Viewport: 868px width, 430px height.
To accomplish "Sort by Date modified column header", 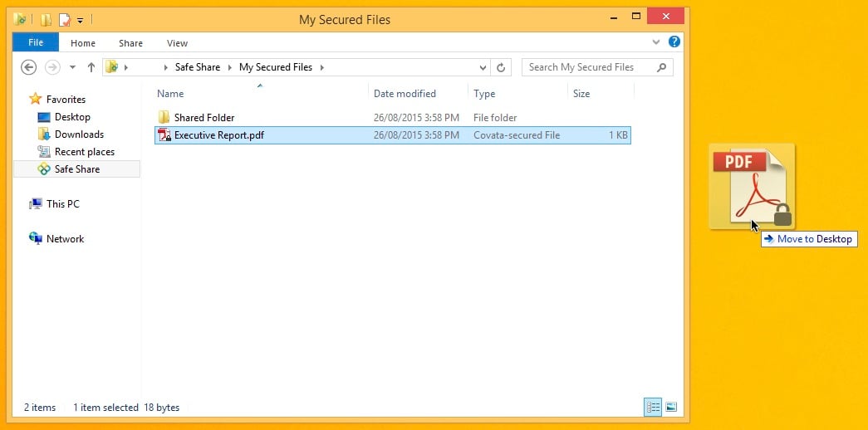I will pyautogui.click(x=405, y=94).
